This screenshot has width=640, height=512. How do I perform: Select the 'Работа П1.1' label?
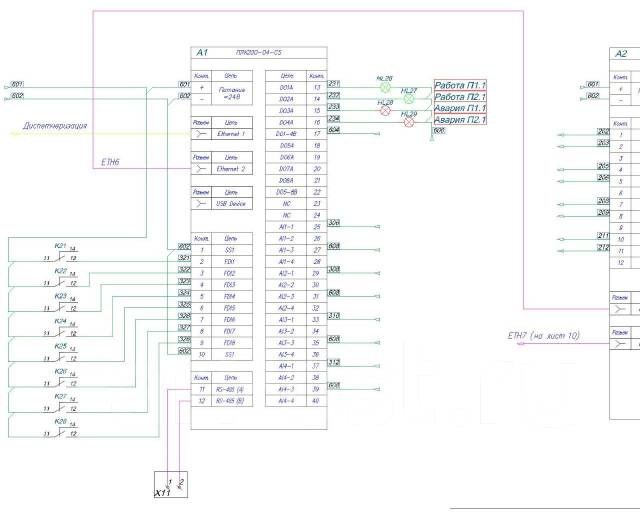(x=460, y=86)
